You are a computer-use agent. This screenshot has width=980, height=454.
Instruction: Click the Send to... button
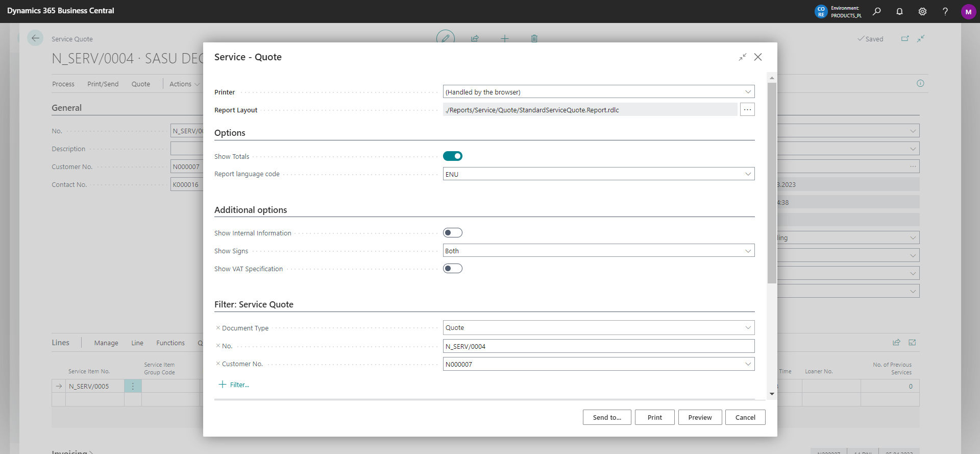(x=607, y=417)
